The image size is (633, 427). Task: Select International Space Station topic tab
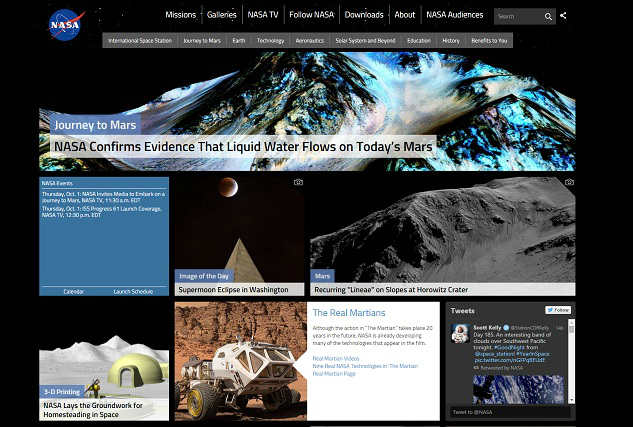point(140,40)
